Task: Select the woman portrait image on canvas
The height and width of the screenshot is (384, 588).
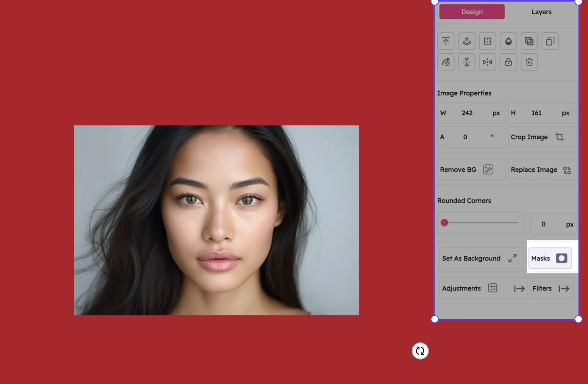Action: (x=216, y=220)
